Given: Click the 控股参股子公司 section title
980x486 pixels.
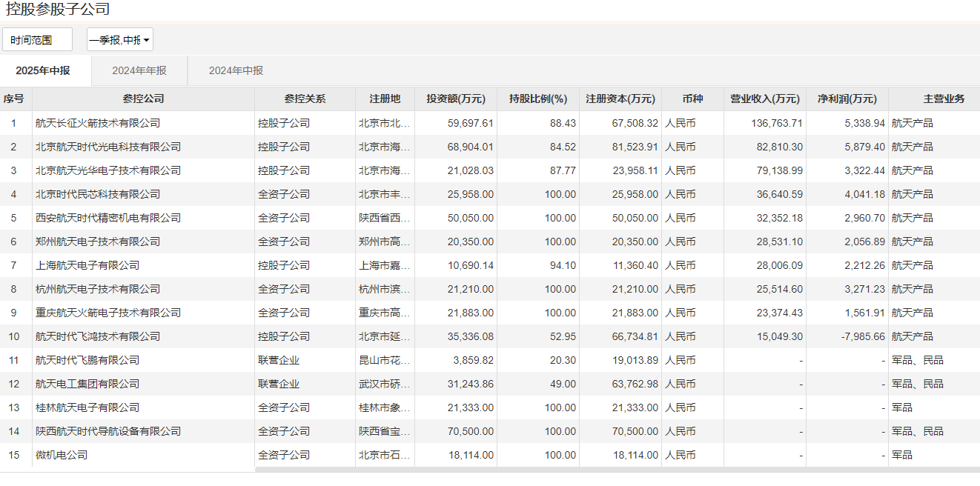Looking at the screenshot, I should [58, 10].
